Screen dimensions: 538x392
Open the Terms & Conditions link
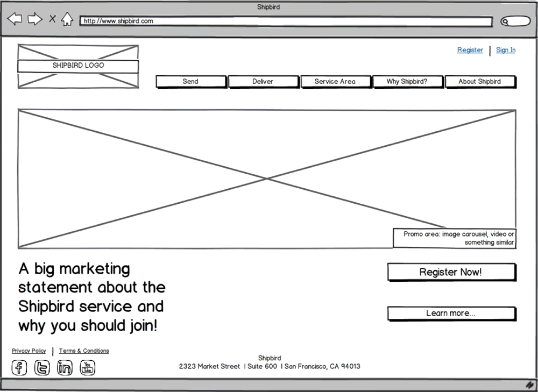point(84,351)
